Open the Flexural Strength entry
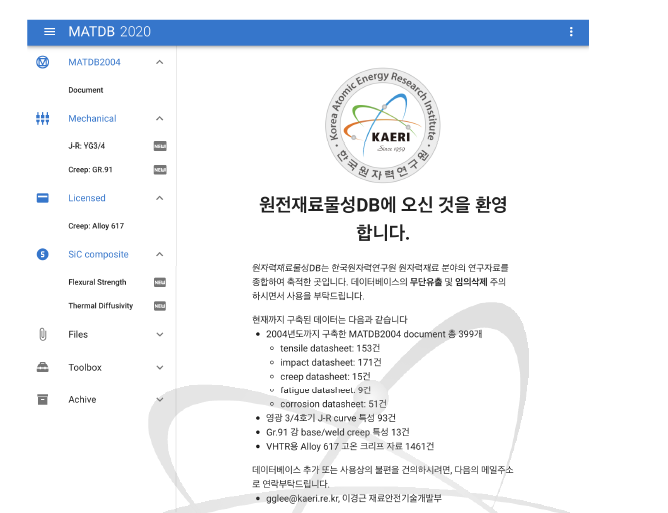Viewport: 668px width, 513px height. coord(98,282)
